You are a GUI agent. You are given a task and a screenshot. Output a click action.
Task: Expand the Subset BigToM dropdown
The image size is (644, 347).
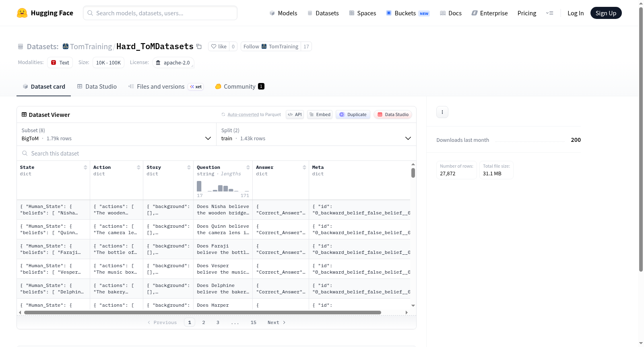[x=116, y=134]
